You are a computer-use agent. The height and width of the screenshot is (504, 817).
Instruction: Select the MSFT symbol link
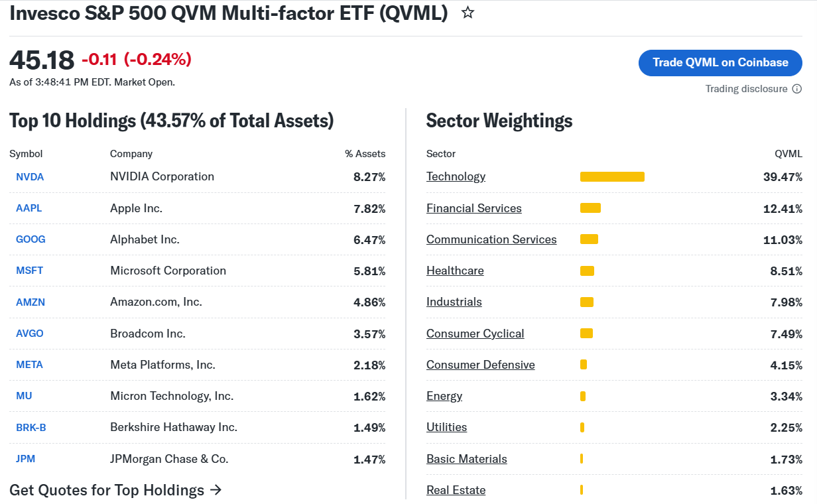(30, 271)
